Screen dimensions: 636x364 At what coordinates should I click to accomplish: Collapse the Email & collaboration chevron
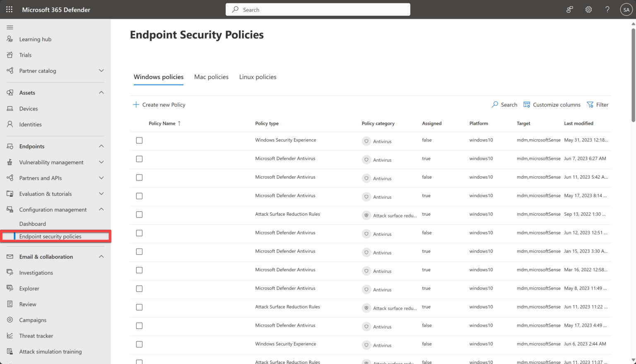click(101, 257)
